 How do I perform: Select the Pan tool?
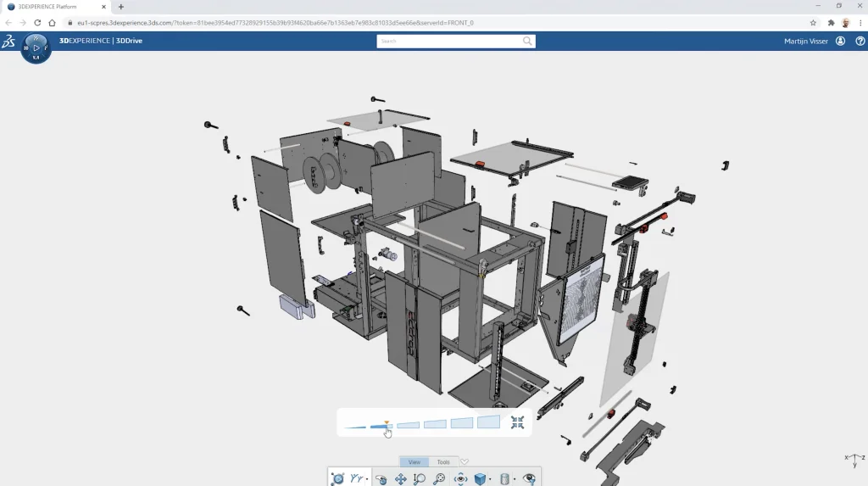(x=401, y=479)
